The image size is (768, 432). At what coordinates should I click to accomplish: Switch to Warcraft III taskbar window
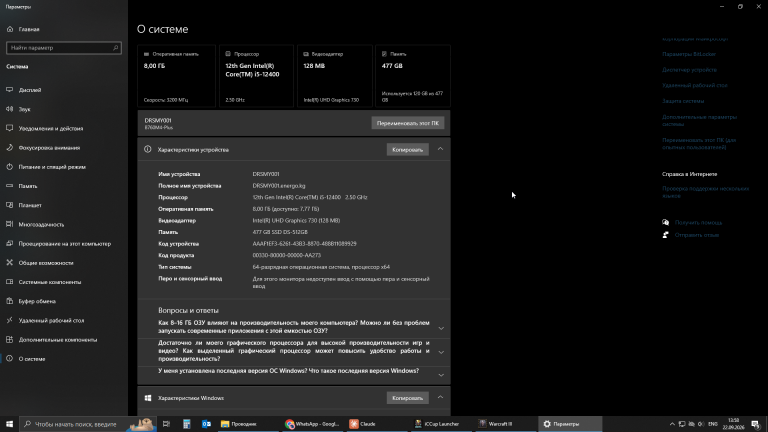(505, 424)
